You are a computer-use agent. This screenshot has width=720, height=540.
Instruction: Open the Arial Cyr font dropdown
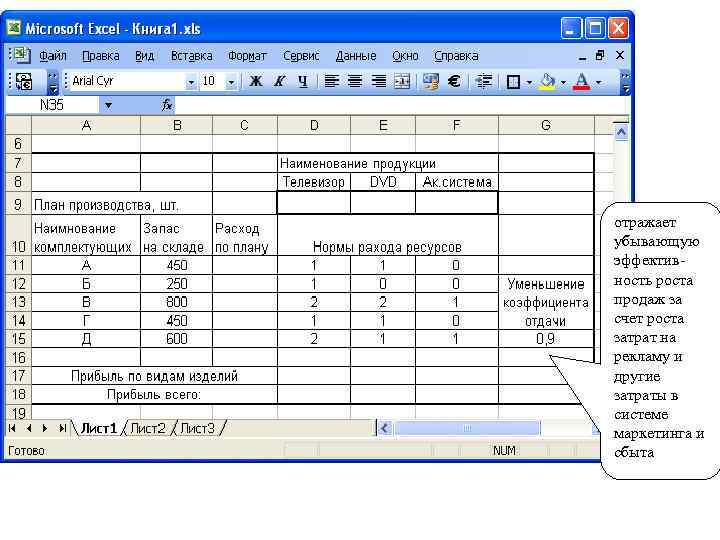(191, 82)
